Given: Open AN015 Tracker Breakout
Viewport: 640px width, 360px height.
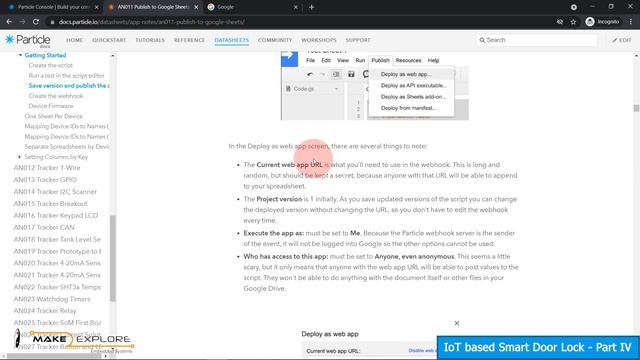Looking at the screenshot, I should (x=50, y=203).
